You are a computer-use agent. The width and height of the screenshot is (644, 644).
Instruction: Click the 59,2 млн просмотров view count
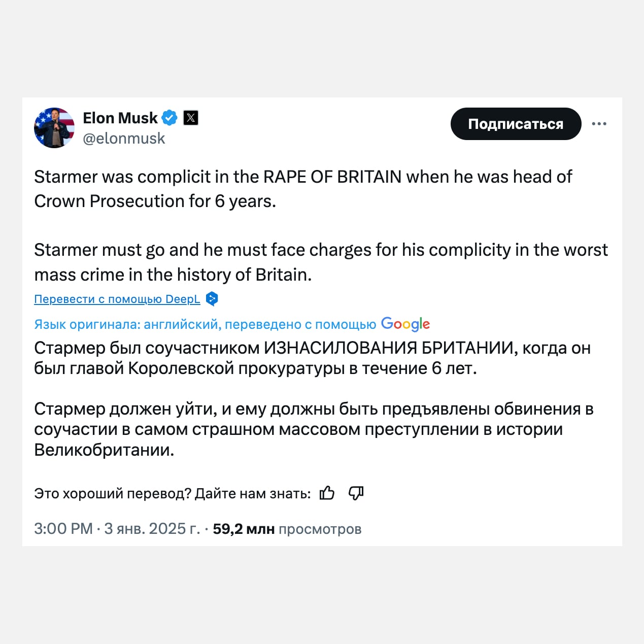(x=287, y=529)
